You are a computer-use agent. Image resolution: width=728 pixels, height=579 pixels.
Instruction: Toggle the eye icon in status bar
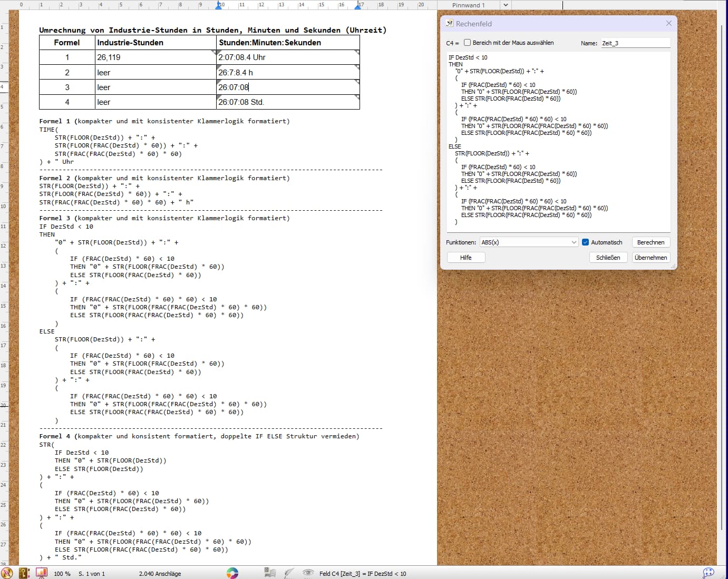click(x=308, y=573)
